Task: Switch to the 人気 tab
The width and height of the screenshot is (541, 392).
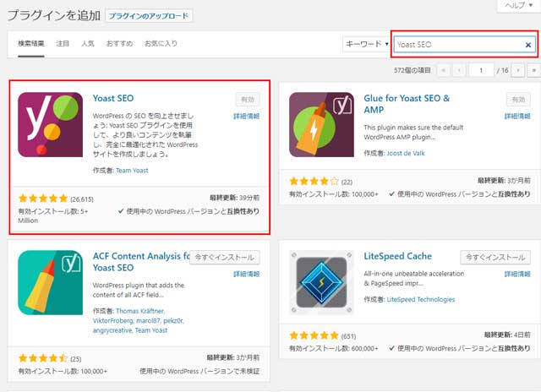Action: [x=88, y=43]
